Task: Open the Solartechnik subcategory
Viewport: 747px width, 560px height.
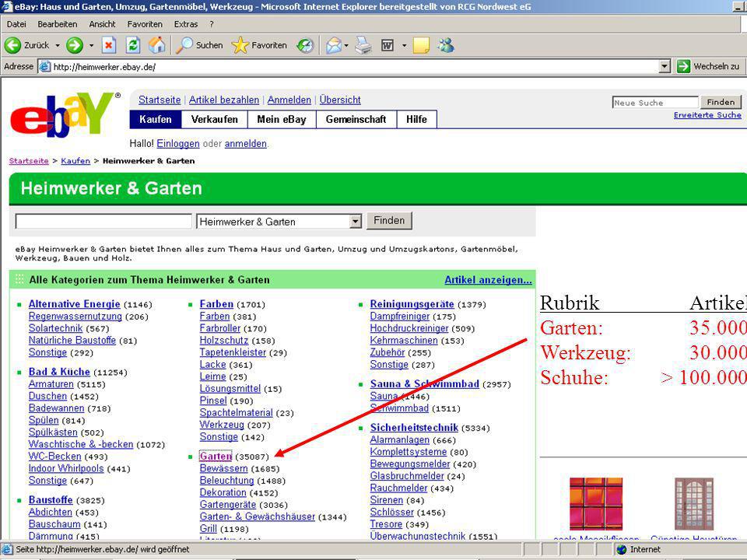Action: coord(55,328)
